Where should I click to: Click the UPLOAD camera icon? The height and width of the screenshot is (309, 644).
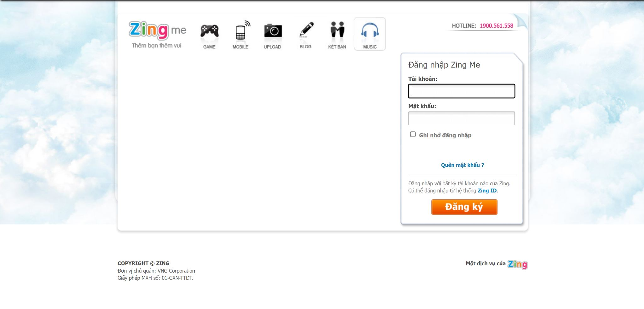pyautogui.click(x=273, y=31)
